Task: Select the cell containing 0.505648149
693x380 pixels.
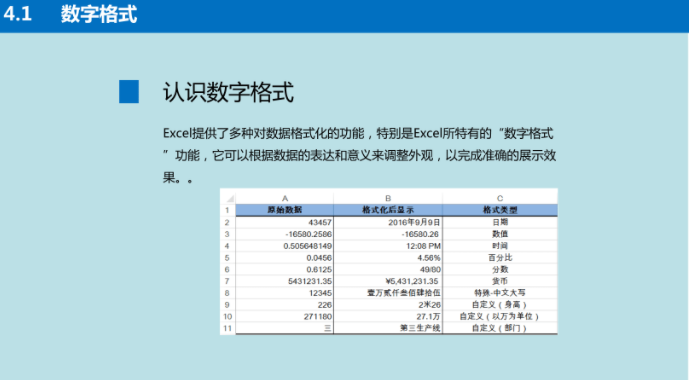Action: pyautogui.click(x=285, y=246)
